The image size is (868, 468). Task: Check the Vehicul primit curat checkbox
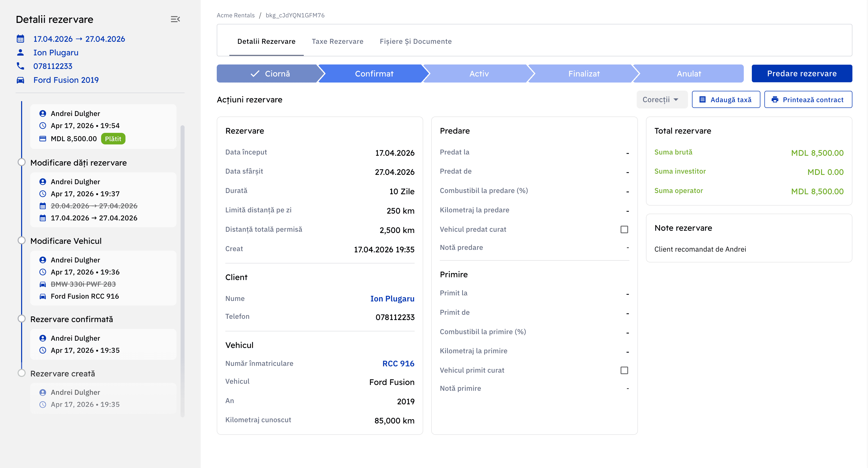click(x=624, y=370)
